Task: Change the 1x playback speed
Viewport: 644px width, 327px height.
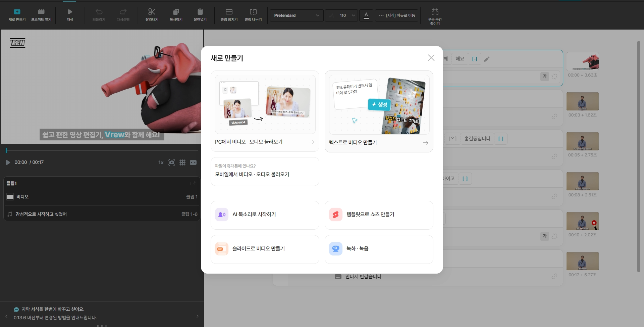Action: click(161, 162)
